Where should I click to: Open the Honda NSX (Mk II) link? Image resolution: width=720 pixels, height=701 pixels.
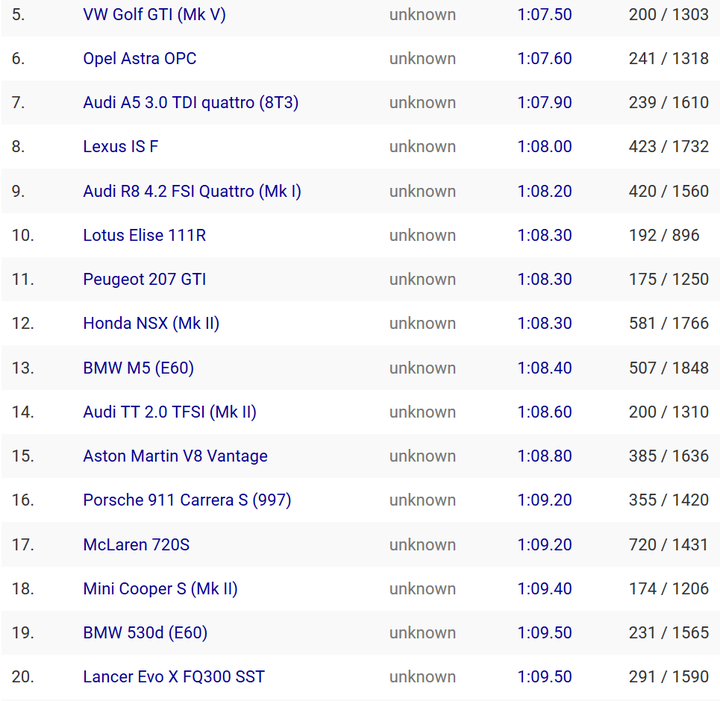151,324
